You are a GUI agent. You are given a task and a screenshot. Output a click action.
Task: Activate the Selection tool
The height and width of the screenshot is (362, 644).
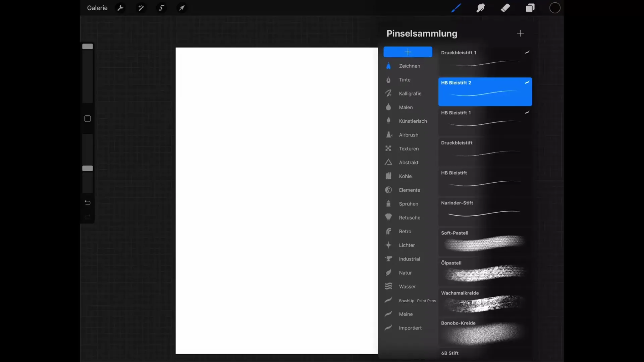[161, 8]
